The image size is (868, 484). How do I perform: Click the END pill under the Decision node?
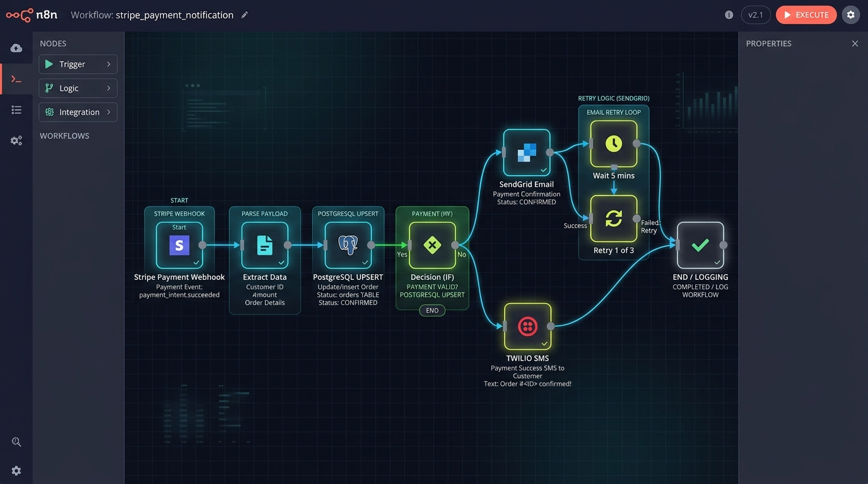coord(432,310)
